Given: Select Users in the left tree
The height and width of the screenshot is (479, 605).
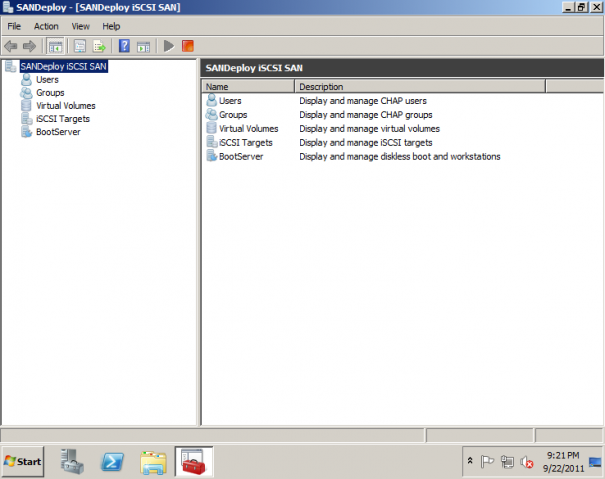Looking at the screenshot, I should pyautogui.click(x=47, y=80).
